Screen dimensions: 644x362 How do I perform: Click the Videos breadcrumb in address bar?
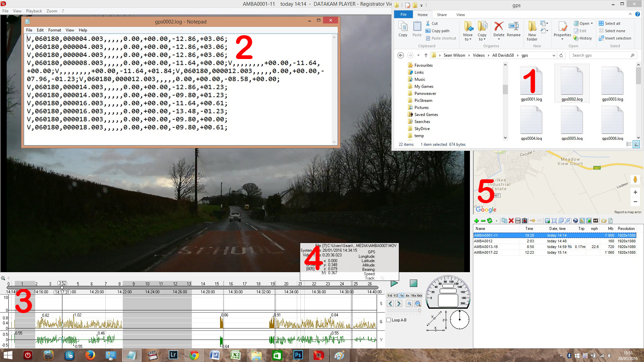[x=479, y=55]
